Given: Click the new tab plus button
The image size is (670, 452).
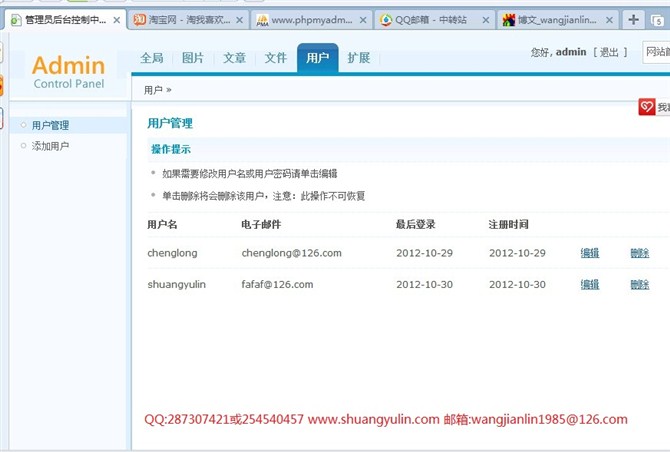Looking at the screenshot, I should coord(634,20).
